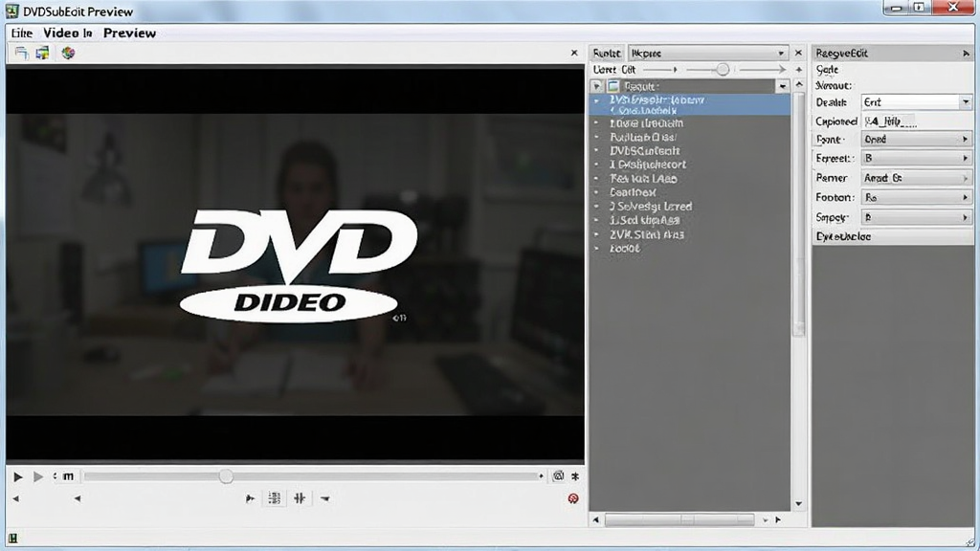
Task: Close the middle list panel
Action: click(x=798, y=54)
